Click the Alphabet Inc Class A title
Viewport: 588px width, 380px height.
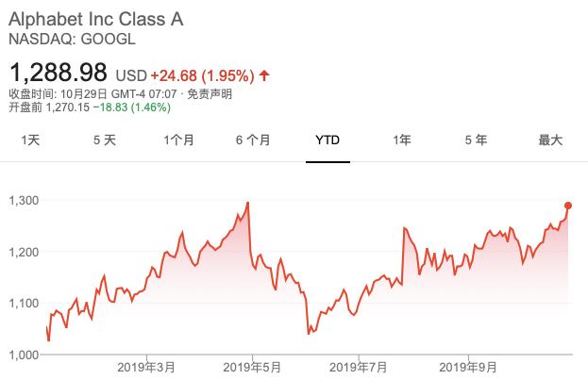pyautogui.click(x=96, y=19)
